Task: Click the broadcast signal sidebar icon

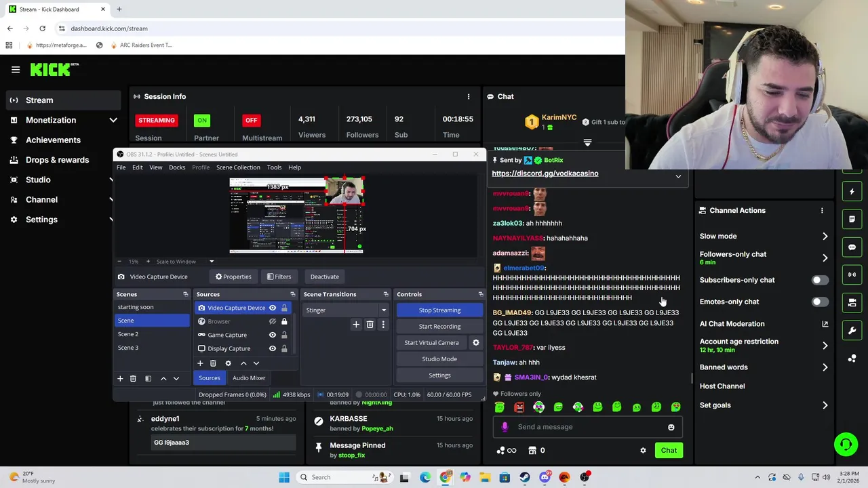Action: tap(852, 274)
